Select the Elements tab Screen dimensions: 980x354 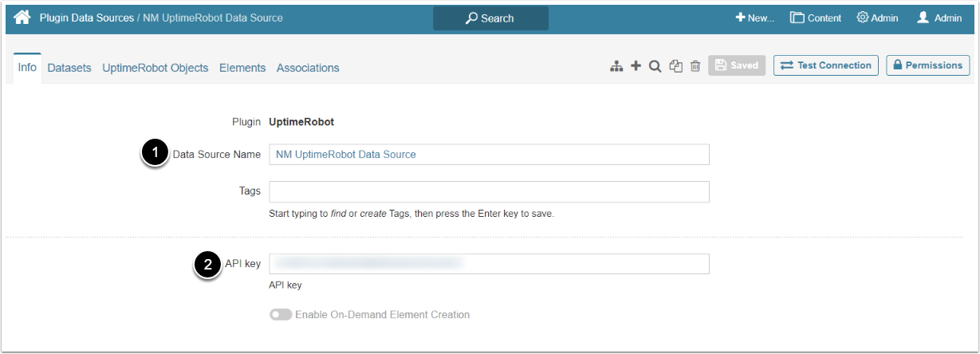point(242,68)
